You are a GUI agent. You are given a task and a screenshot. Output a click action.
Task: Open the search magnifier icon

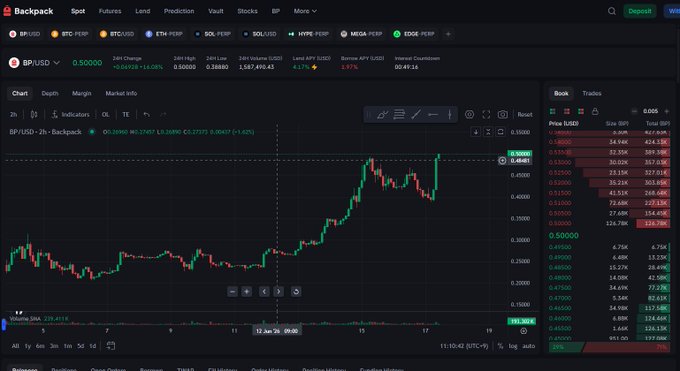(611, 11)
